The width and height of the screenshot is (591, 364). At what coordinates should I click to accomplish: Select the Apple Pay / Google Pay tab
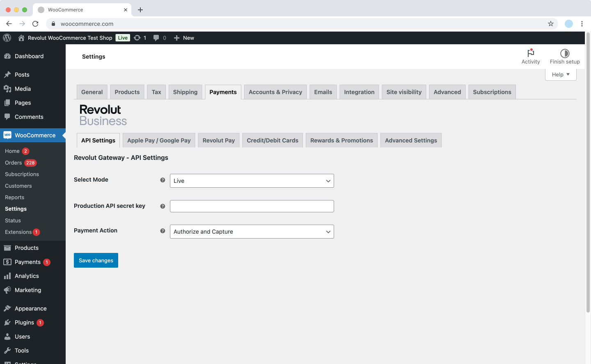tap(159, 140)
